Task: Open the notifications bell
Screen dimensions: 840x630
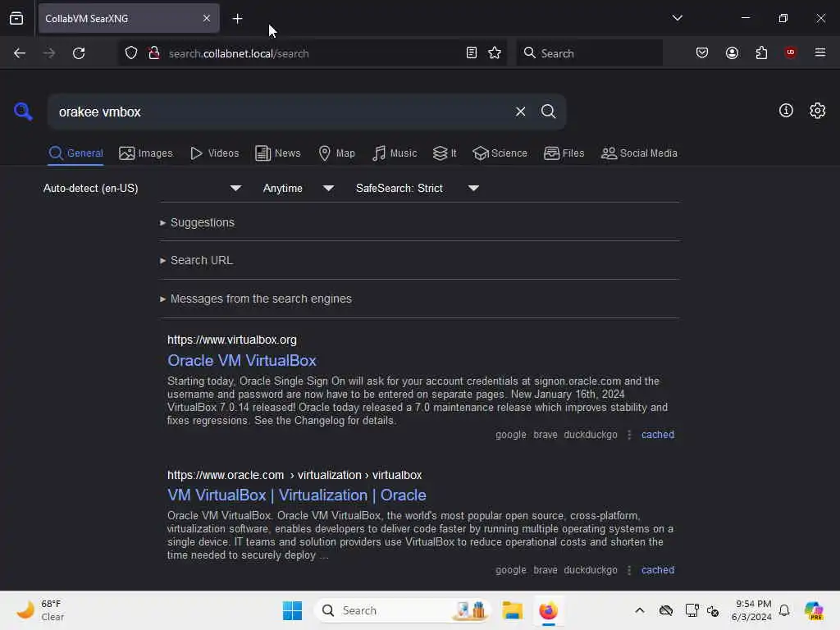Action: pyautogui.click(x=784, y=610)
